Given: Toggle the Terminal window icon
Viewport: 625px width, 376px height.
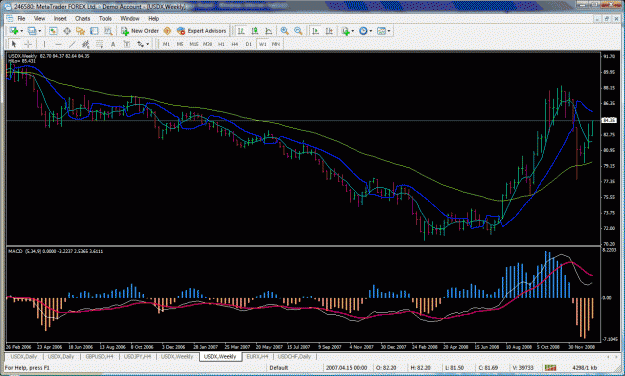Looking at the screenshot, I should pyautogui.click(x=94, y=31).
